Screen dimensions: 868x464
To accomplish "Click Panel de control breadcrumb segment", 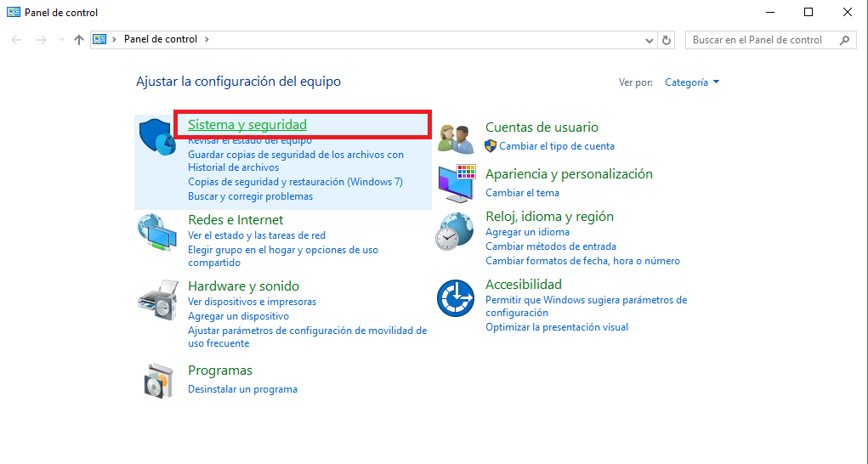I will pyautogui.click(x=161, y=39).
